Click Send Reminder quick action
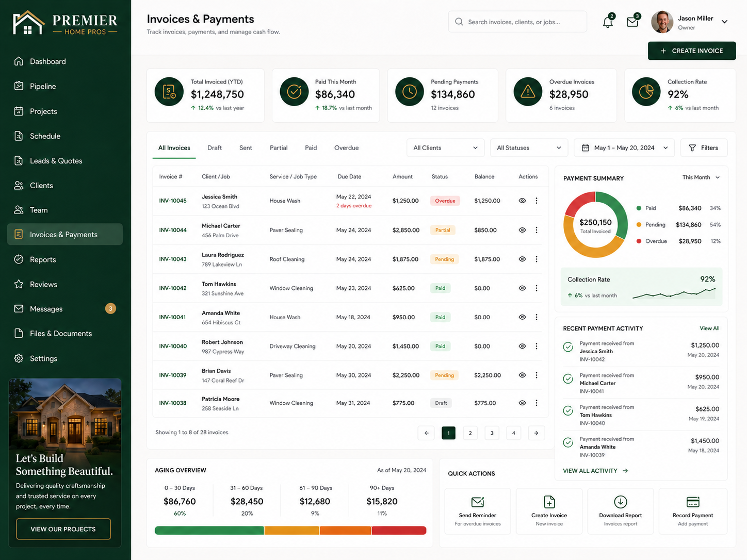747x560 pixels. 478,511
